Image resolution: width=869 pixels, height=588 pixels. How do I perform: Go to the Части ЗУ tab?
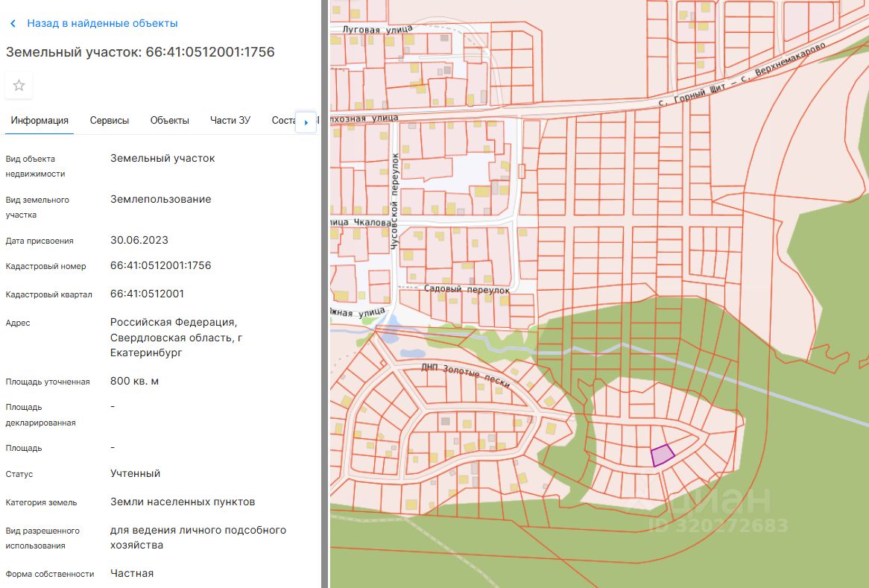(230, 121)
